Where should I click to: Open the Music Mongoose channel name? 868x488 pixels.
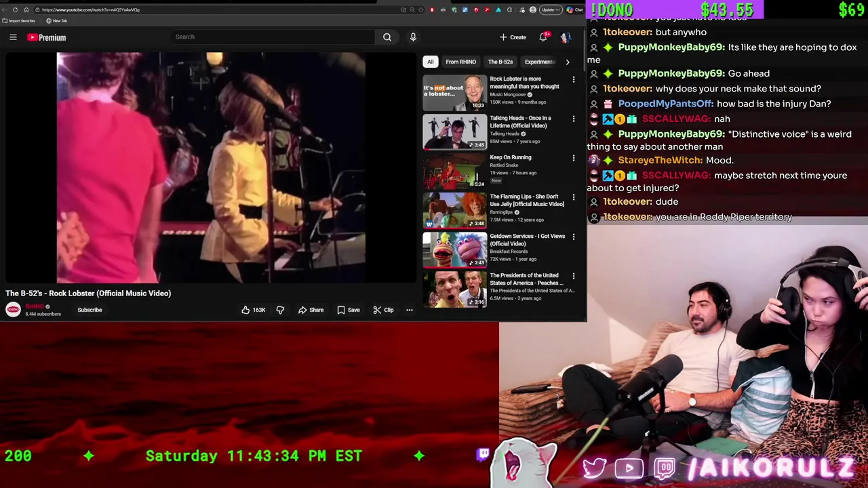tap(508, 94)
